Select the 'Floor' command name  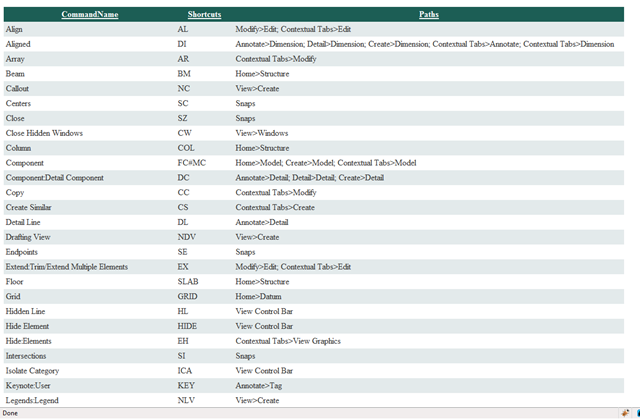(14, 282)
